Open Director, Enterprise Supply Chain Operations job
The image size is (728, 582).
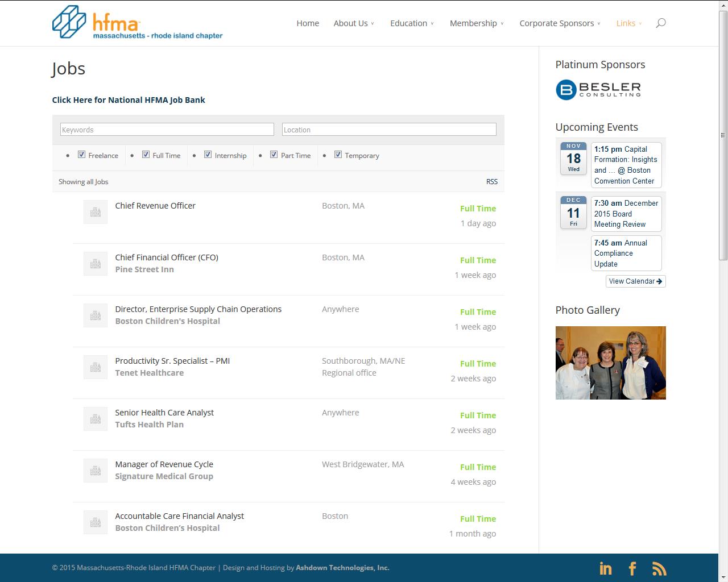198,309
